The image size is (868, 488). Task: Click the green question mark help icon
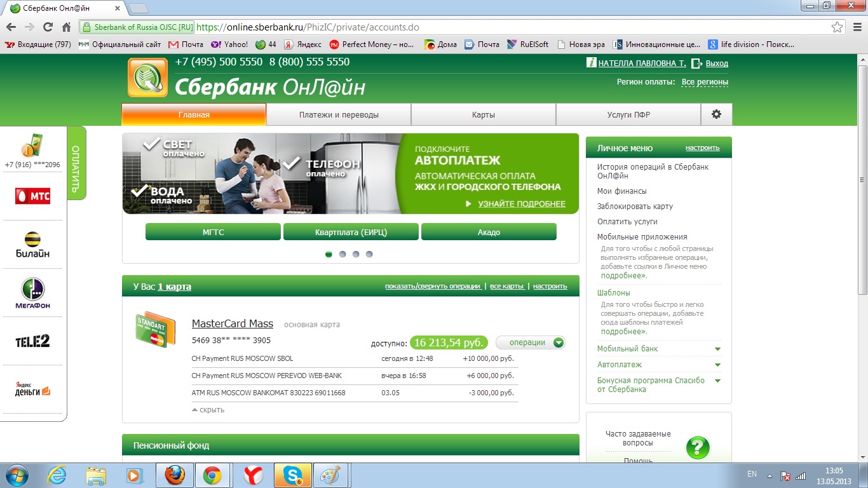tap(698, 447)
